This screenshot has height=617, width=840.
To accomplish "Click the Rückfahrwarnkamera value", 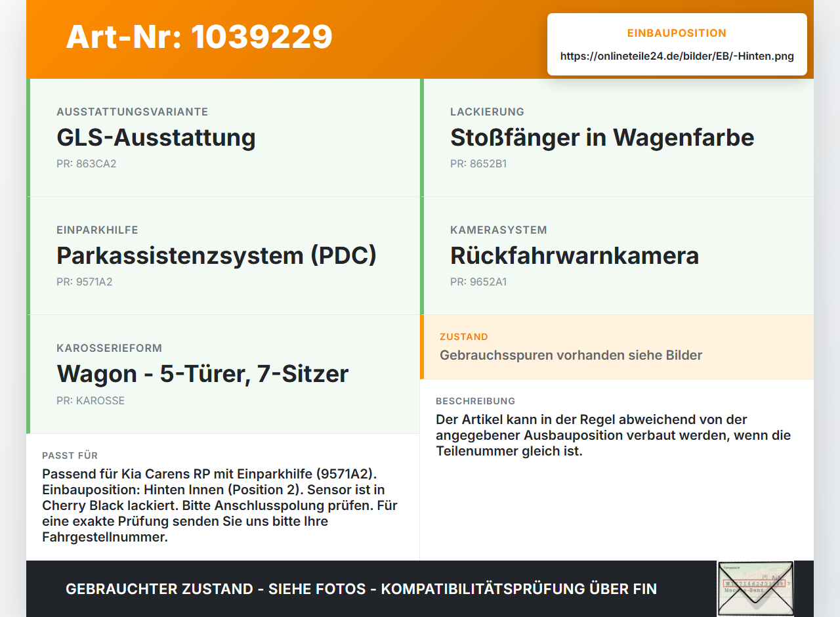I will (x=575, y=256).
